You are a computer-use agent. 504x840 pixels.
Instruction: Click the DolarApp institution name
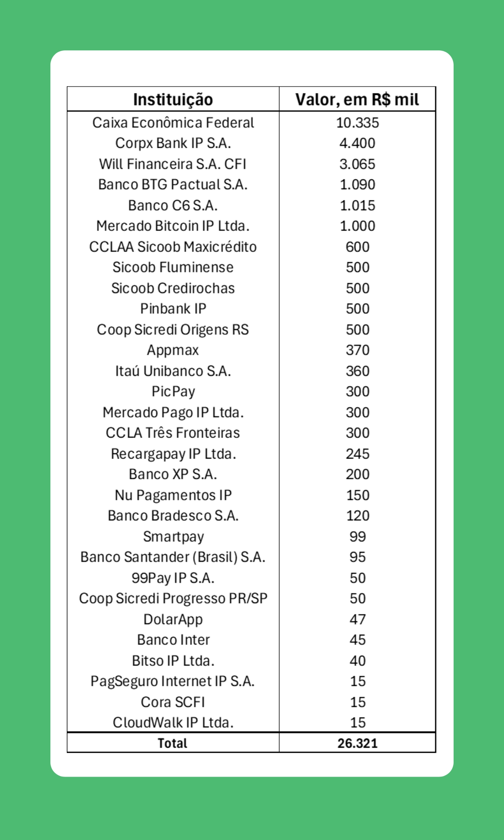click(173, 619)
